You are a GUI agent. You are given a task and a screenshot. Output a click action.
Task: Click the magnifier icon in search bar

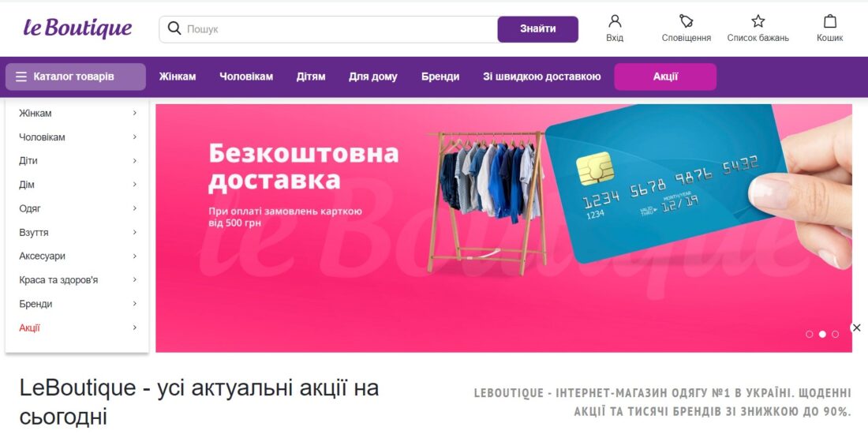174,28
